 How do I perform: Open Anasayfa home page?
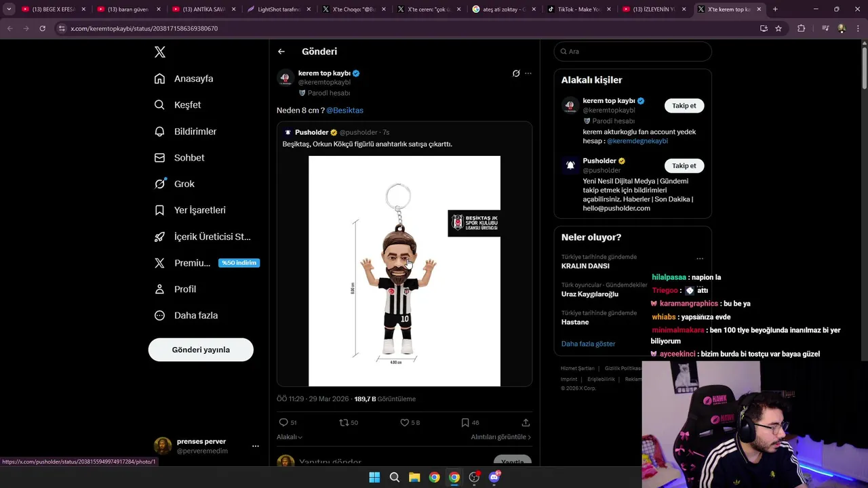184,79
